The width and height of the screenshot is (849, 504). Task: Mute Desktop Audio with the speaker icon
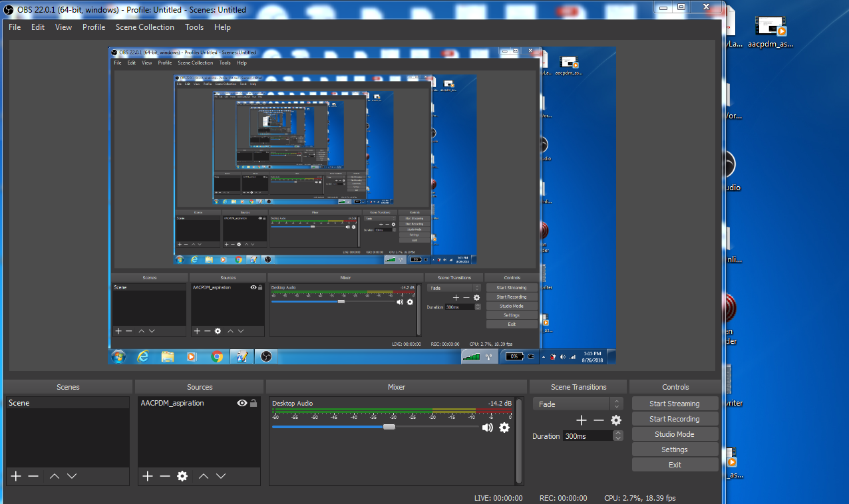(488, 428)
